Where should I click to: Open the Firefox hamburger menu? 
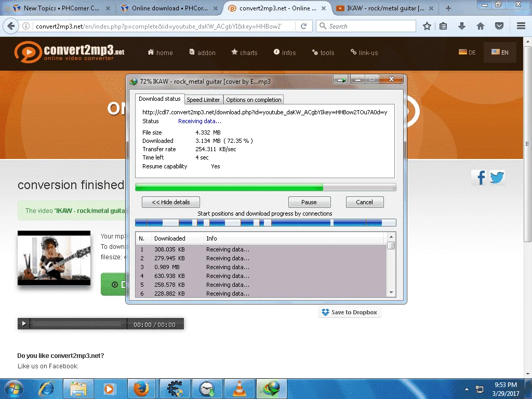(x=521, y=26)
